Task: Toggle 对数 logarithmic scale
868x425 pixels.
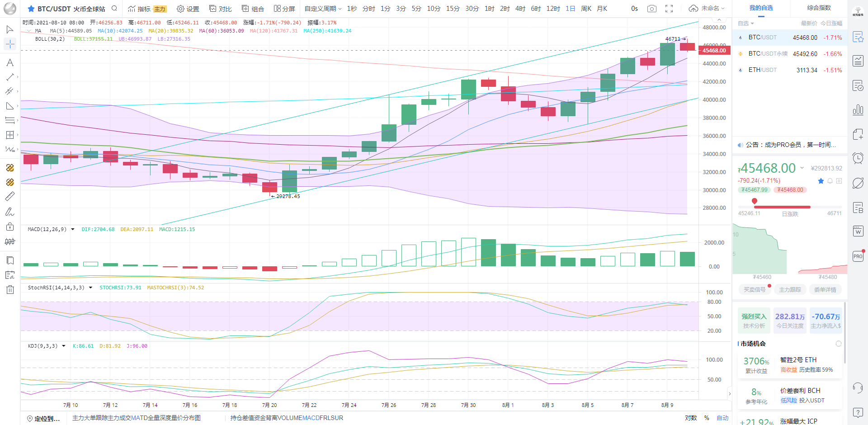Action: tap(691, 418)
